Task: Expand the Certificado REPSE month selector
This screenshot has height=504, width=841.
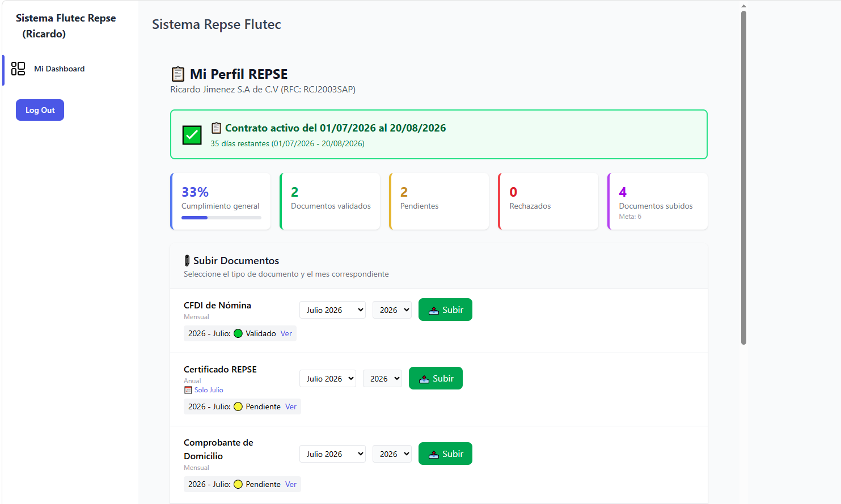Action: coord(328,379)
